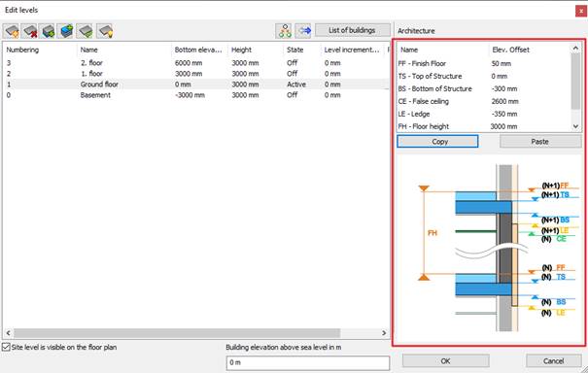This screenshot has width=588, height=373.
Task: Select 'FF - Finish Floor' row
Action: pyautogui.click(x=484, y=63)
